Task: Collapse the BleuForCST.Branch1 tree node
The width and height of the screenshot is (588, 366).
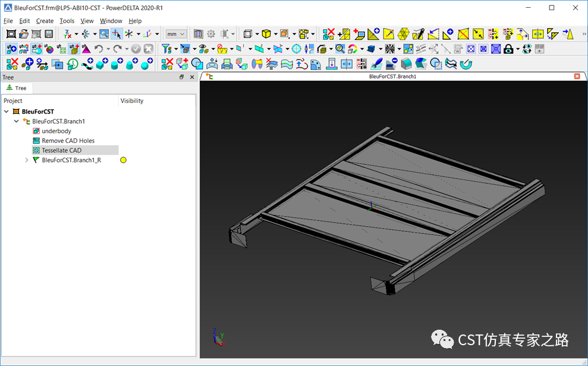Action: tap(17, 121)
